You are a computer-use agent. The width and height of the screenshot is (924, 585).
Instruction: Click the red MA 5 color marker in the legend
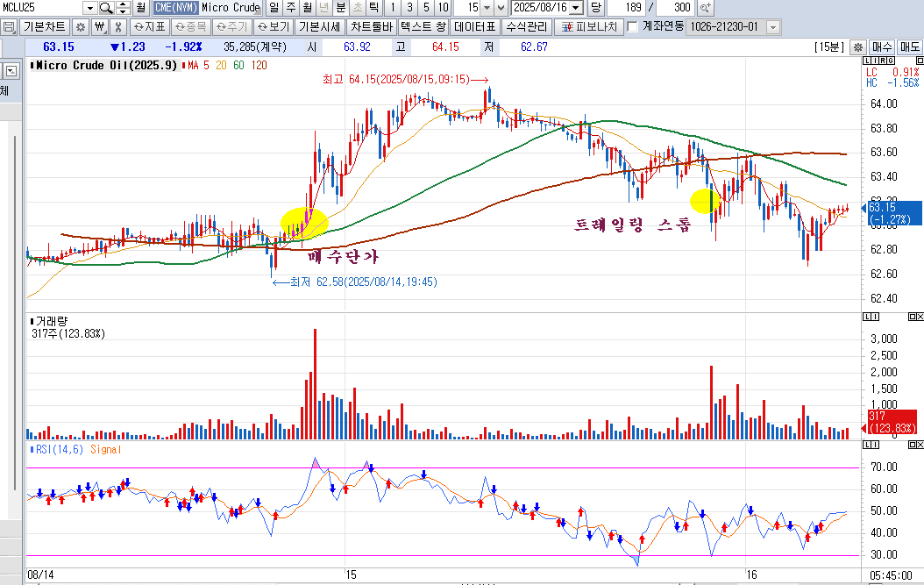[x=184, y=66]
